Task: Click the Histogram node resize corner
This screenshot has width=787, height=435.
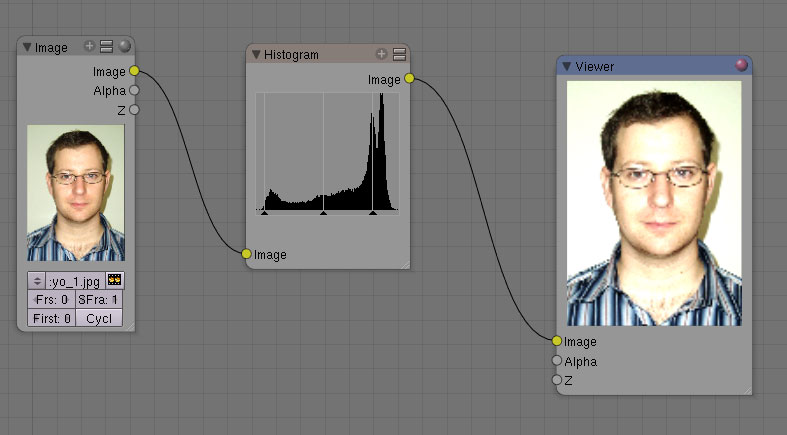Action: click(405, 264)
